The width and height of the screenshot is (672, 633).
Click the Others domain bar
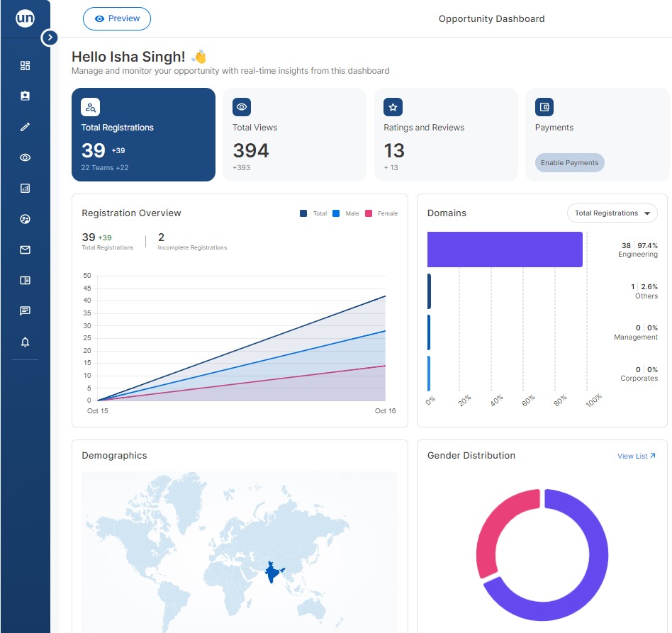tap(429, 291)
